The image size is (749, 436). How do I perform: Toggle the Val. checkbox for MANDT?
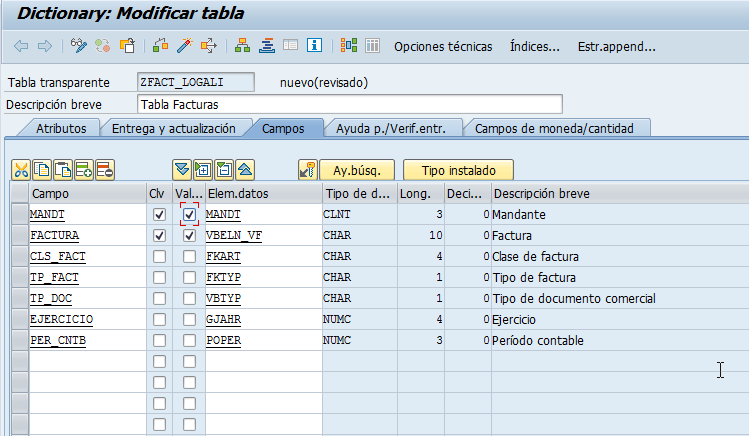coord(190,214)
